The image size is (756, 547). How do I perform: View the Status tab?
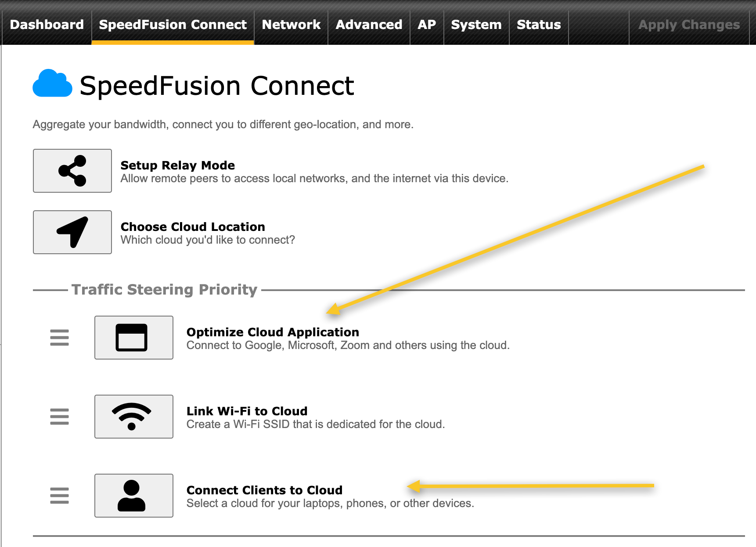click(539, 25)
